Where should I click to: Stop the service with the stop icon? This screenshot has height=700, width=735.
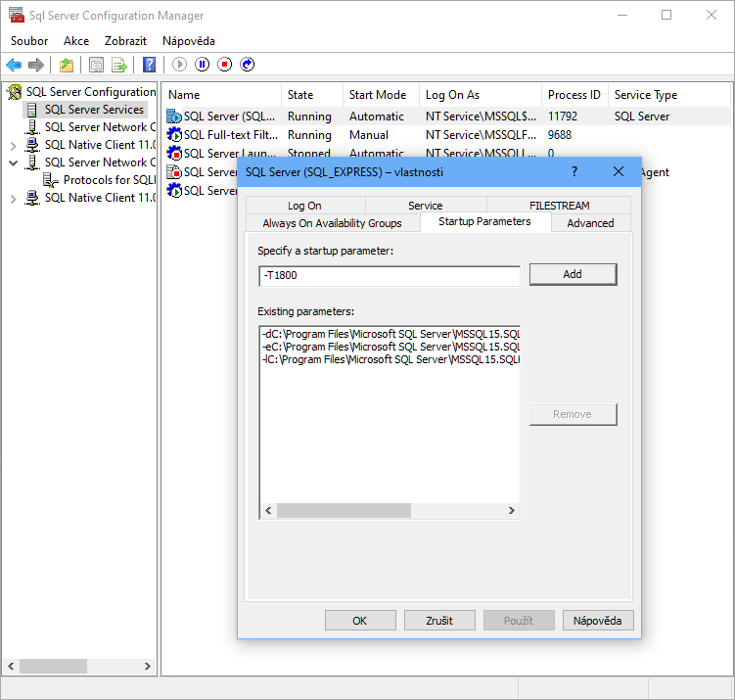(x=224, y=65)
